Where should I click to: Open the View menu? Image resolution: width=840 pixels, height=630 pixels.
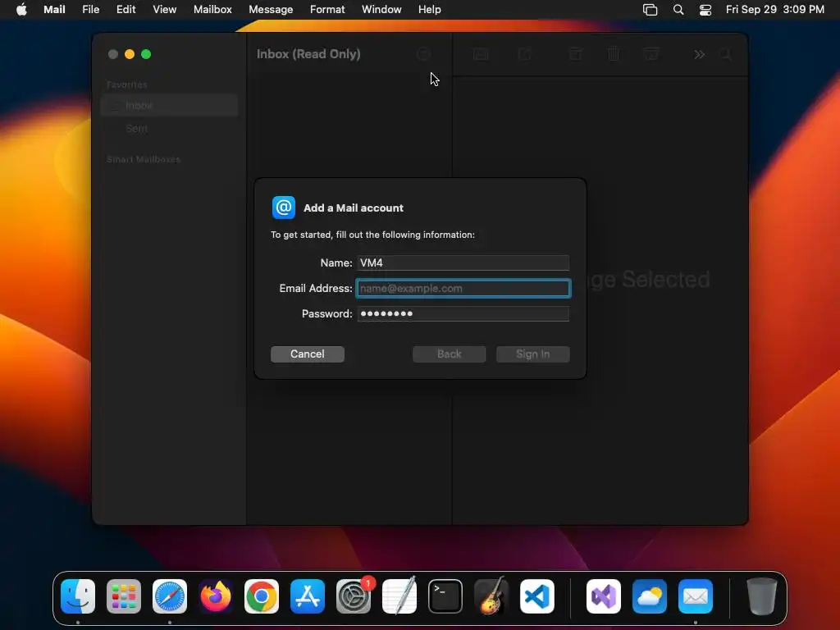point(164,9)
